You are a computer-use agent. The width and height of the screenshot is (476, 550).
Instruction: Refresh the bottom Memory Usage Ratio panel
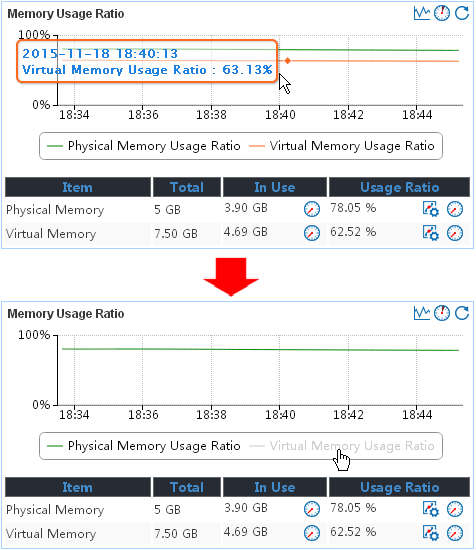pos(462,313)
